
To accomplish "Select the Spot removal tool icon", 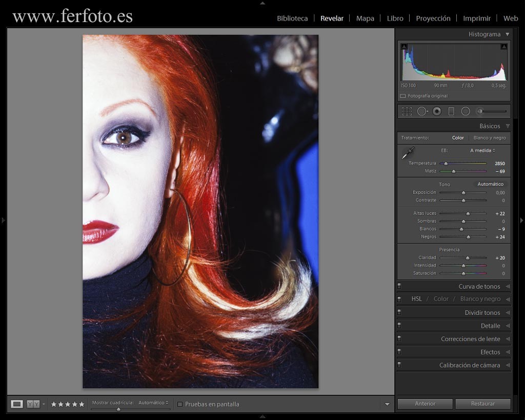I will [422, 111].
